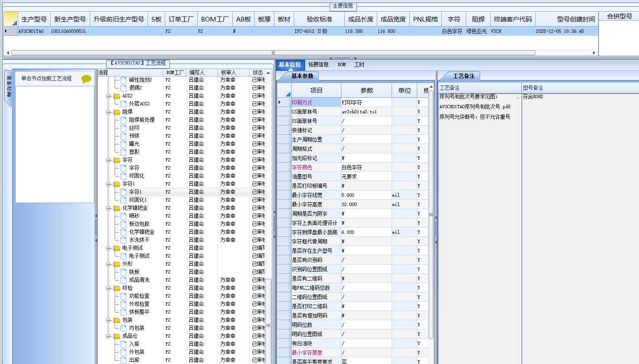Collapse the 成品仓 tree node
Image resolution: width=639 pixels, height=364 pixels.
pyautogui.click(x=108, y=336)
